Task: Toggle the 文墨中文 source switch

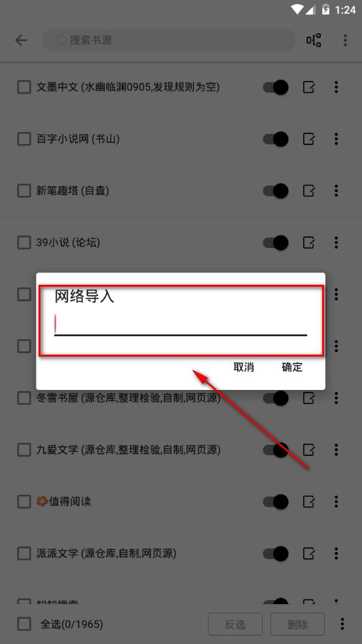Action: pos(276,87)
